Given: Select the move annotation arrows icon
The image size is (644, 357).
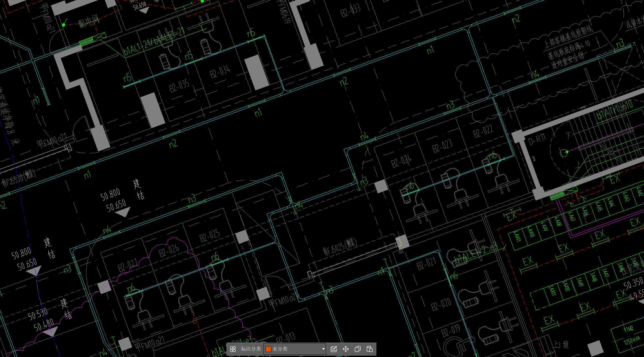Looking at the screenshot, I should pos(345,349).
